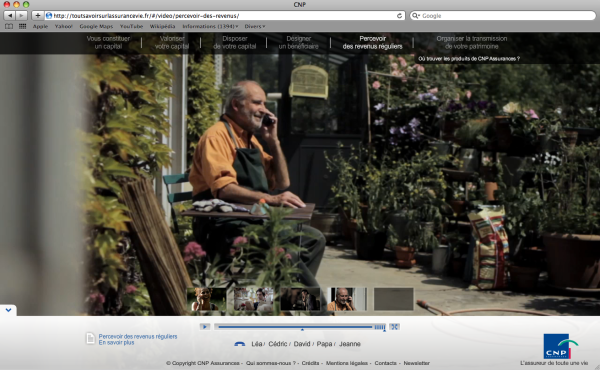The height and width of the screenshot is (370, 600).
Task: Open Désigner un bénéficiaire menu item
Action: 298,42
